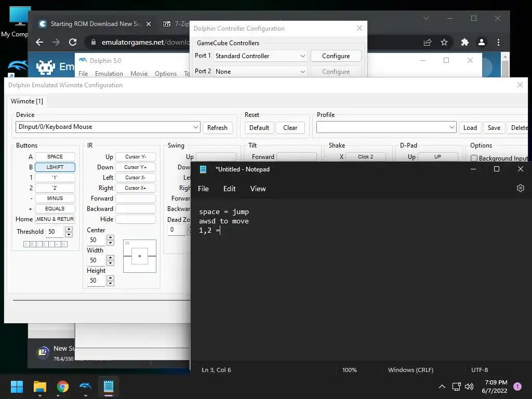Screen dimensions: 532x399
Task: Remap the A button SPACE binding
Action: coord(55,157)
